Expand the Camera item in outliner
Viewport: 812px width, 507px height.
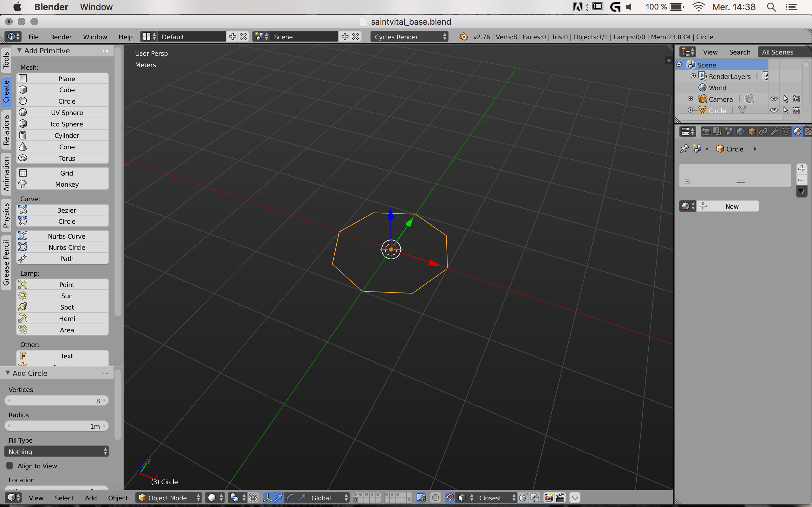pyautogui.click(x=690, y=99)
